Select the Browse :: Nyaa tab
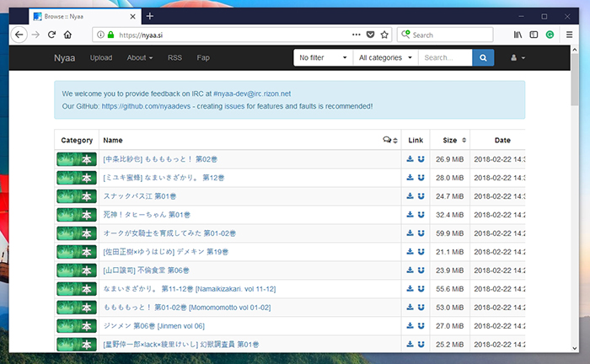This screenshot has width=590, height=364. click(x=85, y=17)
